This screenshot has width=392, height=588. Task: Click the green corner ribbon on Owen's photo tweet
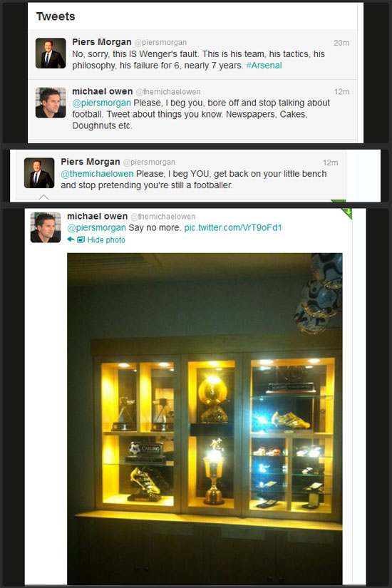(x=347, y=213)
